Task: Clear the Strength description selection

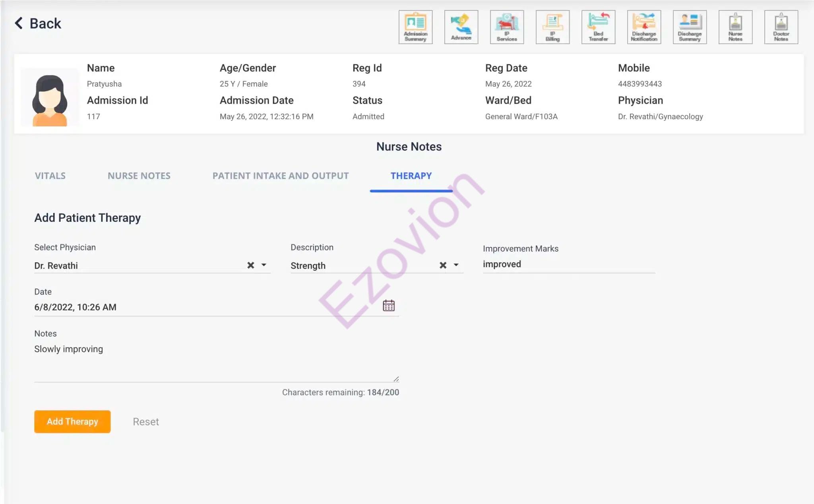Action: coord(443,265)
